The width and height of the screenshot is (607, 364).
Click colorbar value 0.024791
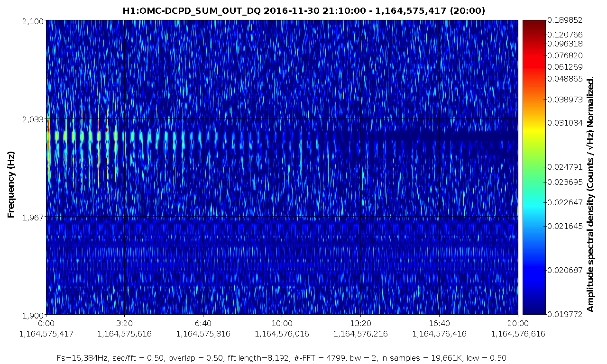point(565,167)
